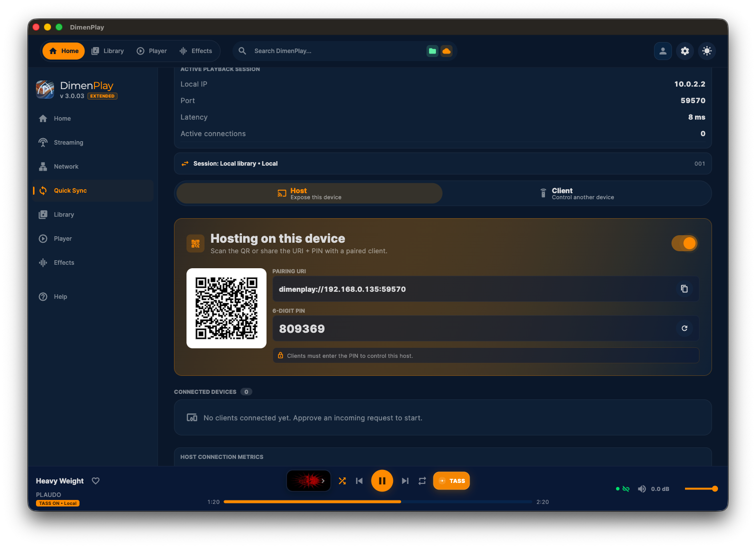The width and height of the screenshot is (756, 548).
Task: Open settings gear icon
Action: coord(685,51)
